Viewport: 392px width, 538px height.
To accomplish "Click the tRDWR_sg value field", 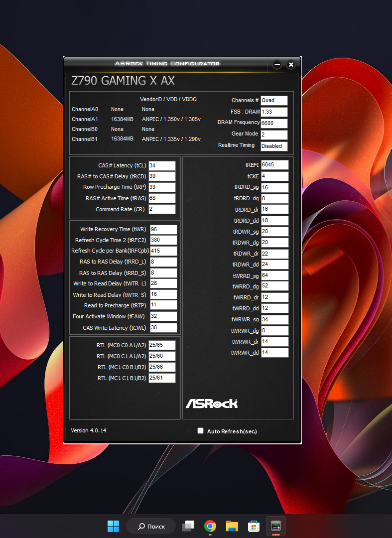I will (275, 232).
